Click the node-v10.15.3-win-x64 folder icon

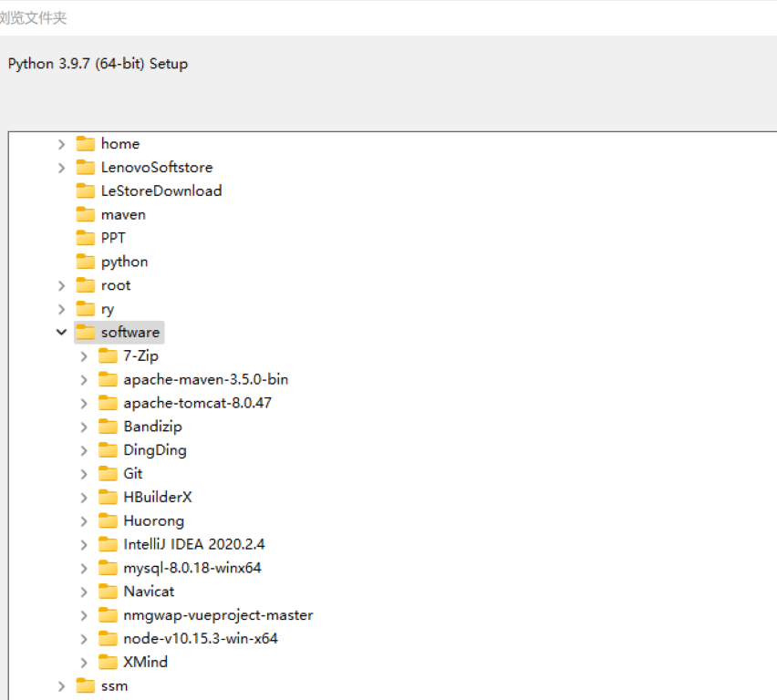point(108,639)
